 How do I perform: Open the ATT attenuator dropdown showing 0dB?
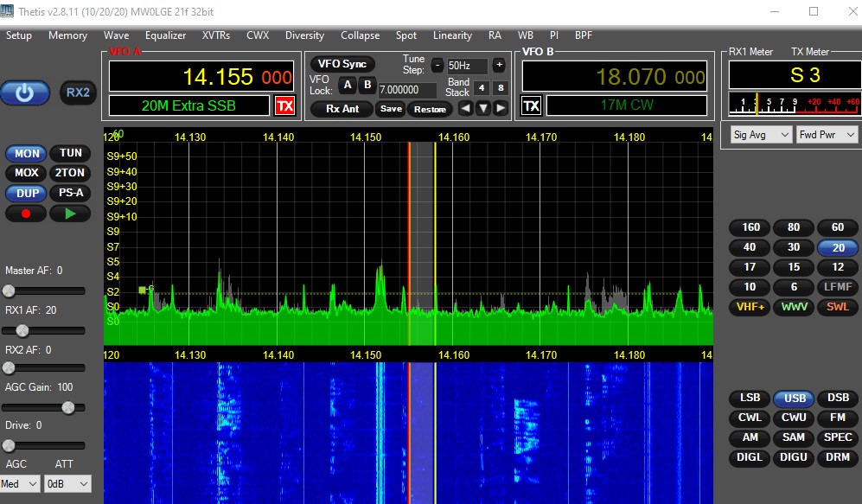click(67, 483)
